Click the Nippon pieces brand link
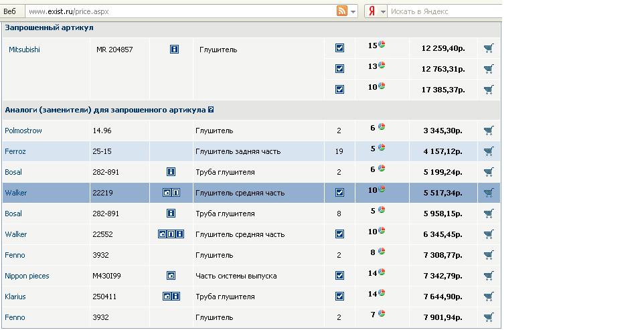Image resolution: width=644 pixels, height=330 pixels. point(27,276)
